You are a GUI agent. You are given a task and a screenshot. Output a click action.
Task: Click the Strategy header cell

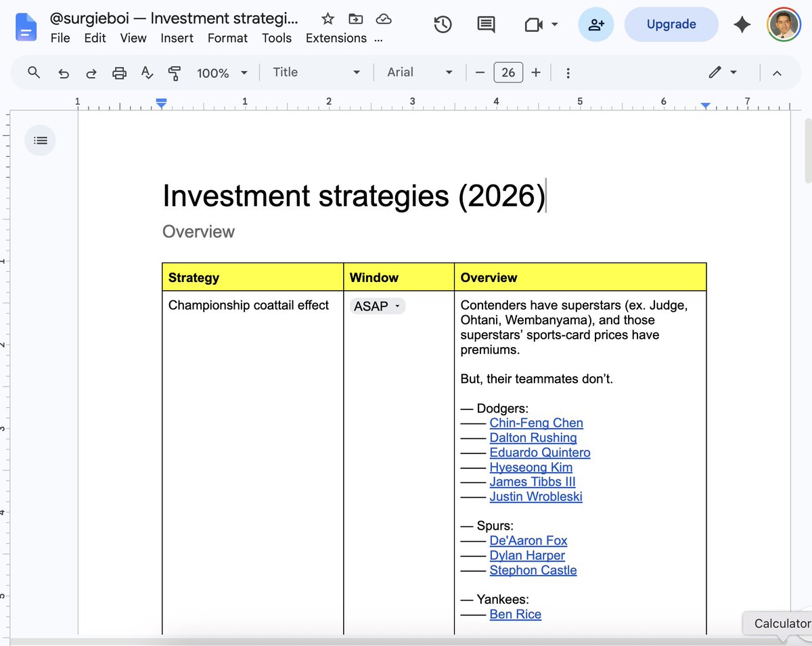[x=253, y=277]
